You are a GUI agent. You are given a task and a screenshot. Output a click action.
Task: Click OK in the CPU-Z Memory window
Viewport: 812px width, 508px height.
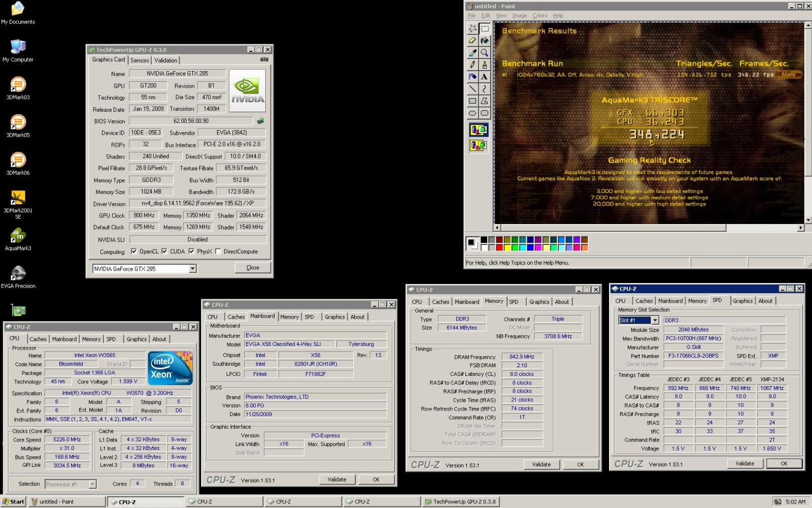click(x=581, y=464)
